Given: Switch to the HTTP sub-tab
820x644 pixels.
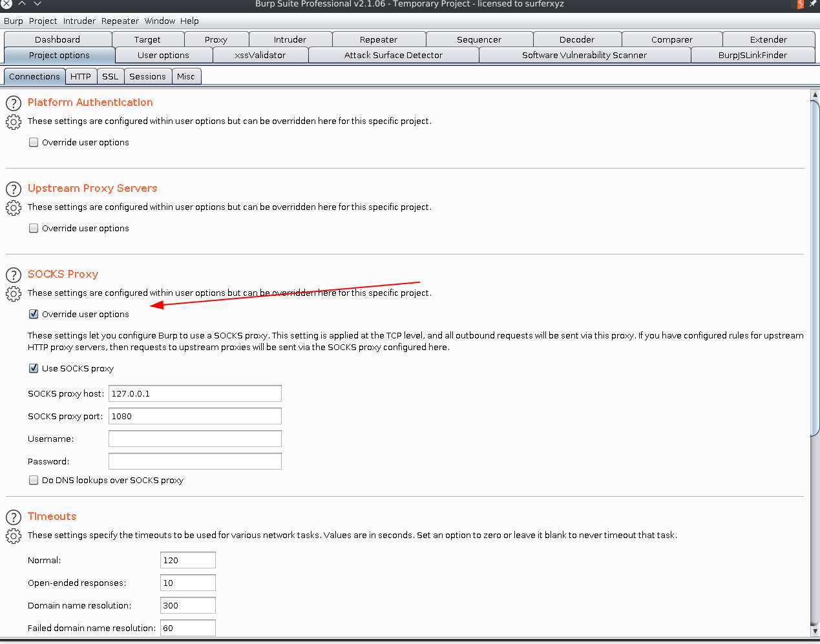Looking at the screenshot, I should coord(81,76).
